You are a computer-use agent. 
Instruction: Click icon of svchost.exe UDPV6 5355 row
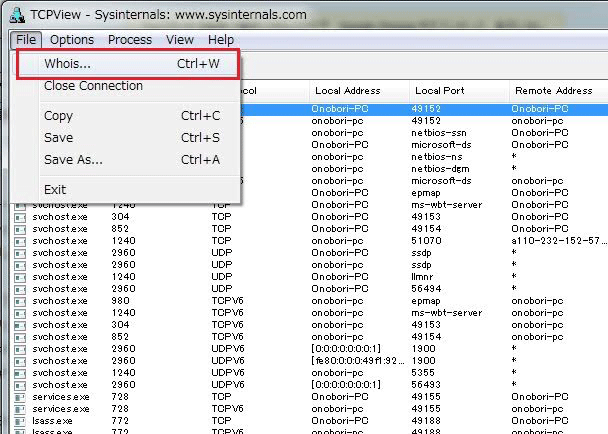[x=20, y=374]
